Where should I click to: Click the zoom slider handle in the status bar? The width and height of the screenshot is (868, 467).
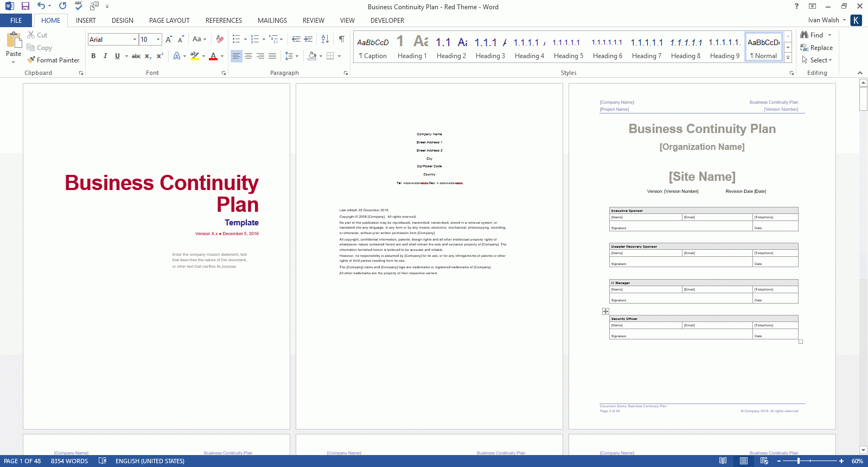click(x=799, y=461)
